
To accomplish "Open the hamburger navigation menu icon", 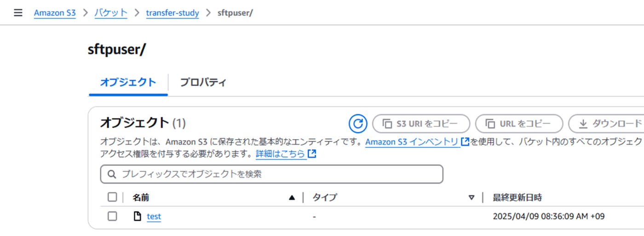I will 18,13.
